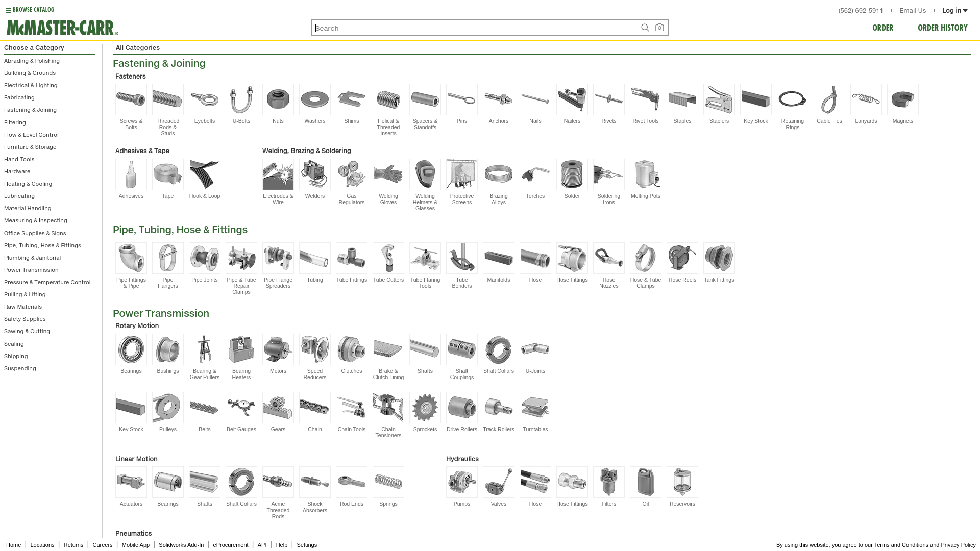Select Material Handling sidebar category
Screen dimensions: 980x551
pos(28,208)
